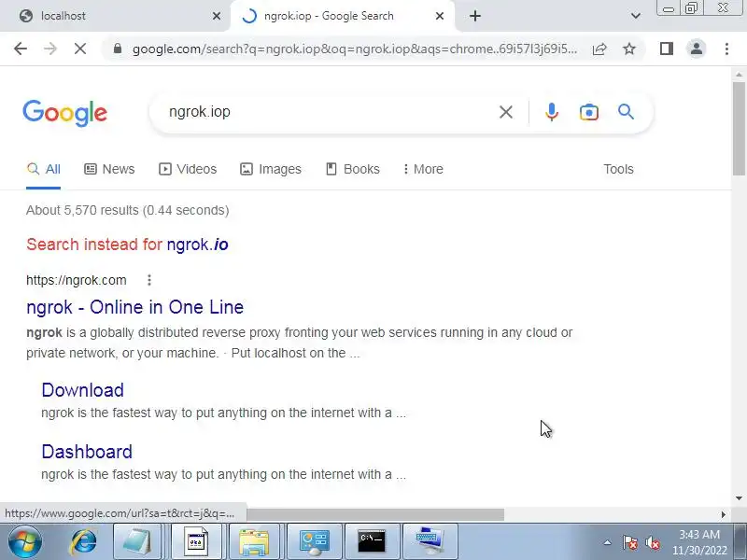Click the horizontal scrollbar thumb
Image resolution: width=747 pixels, height=560 pixels.
375,515
